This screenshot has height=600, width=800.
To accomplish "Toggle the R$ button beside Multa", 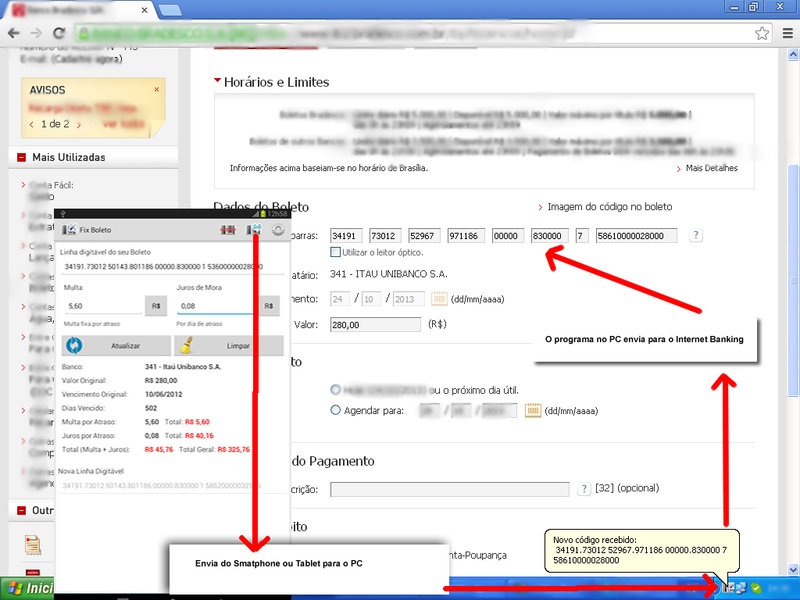I will [156, 306].
